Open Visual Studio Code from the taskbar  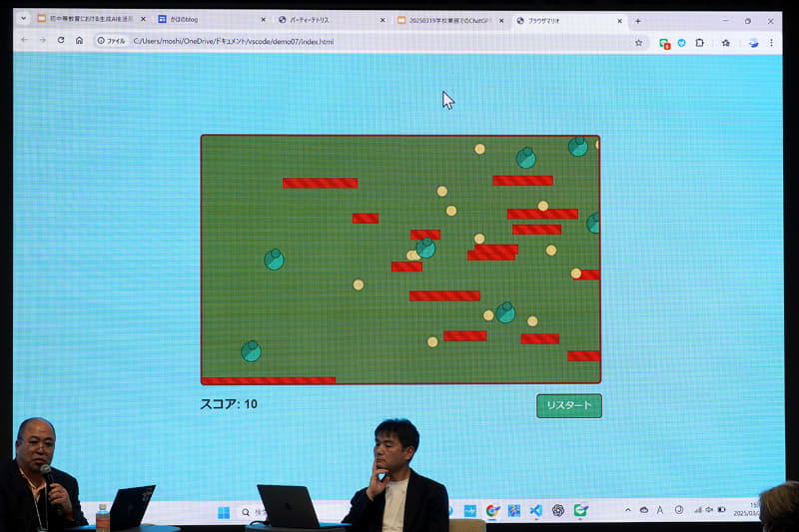(535, 511)
